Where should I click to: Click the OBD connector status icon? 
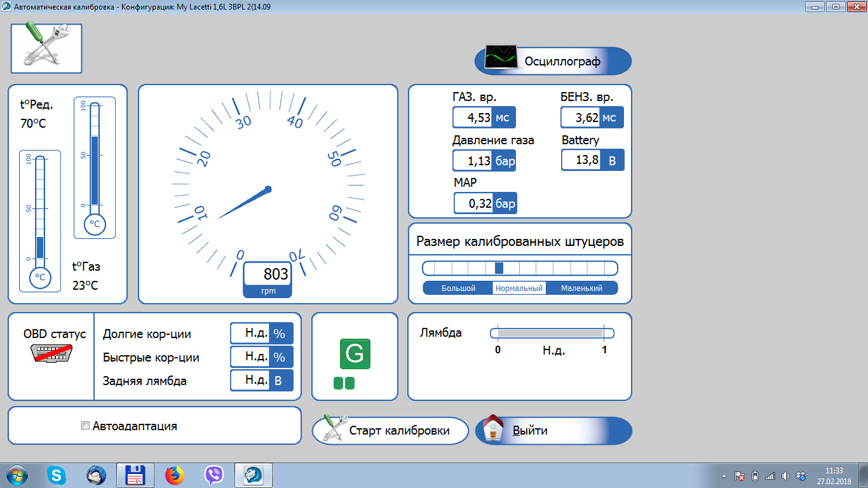click(52, 353)
